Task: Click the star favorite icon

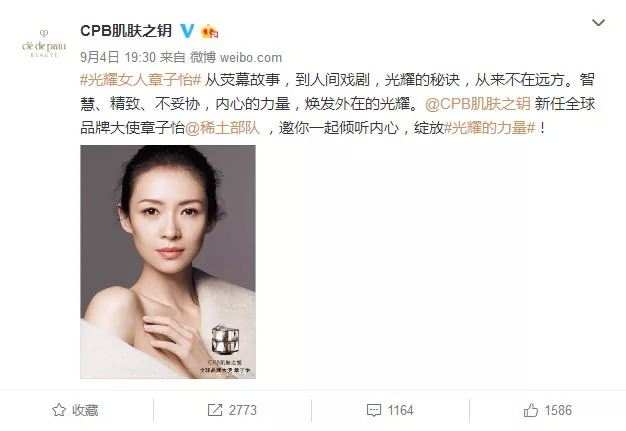Action: point(59,410)
